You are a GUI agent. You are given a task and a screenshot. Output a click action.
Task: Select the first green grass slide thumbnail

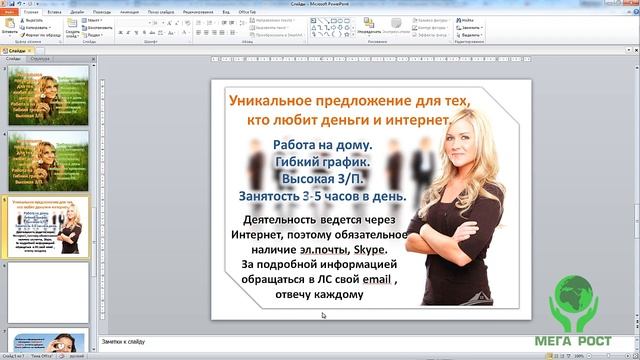pos(48,96)
